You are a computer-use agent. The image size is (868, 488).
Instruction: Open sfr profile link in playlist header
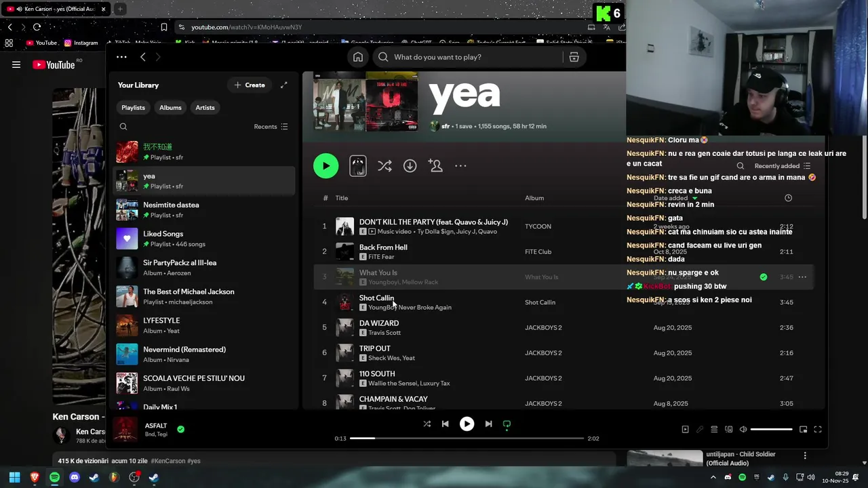[446, 126]
